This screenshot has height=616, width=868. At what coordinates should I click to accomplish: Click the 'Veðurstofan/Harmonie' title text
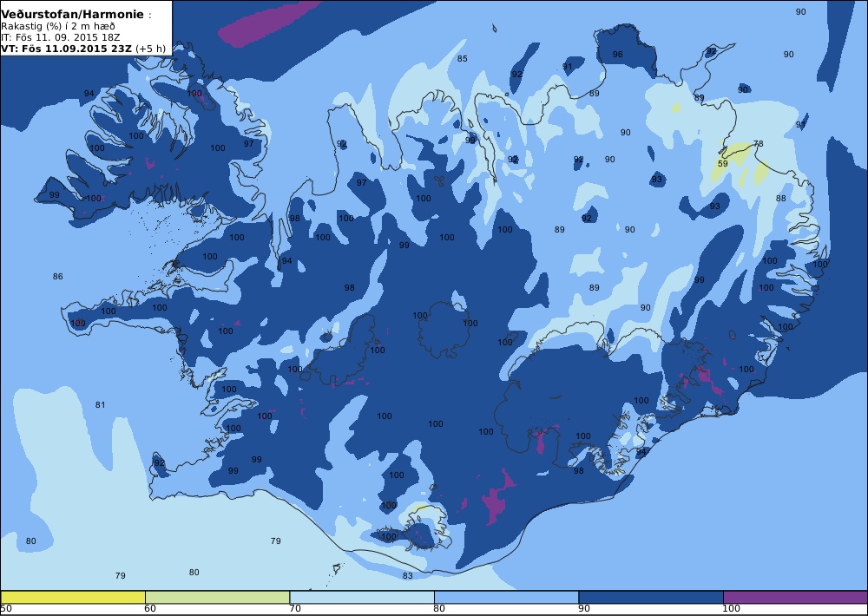72,15
